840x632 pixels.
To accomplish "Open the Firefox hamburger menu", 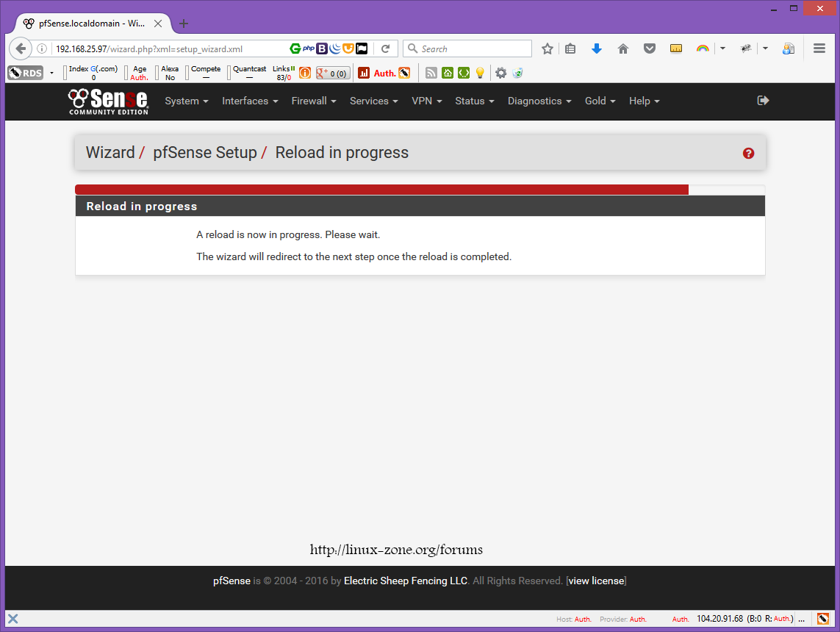I will (x=819, y=49).
